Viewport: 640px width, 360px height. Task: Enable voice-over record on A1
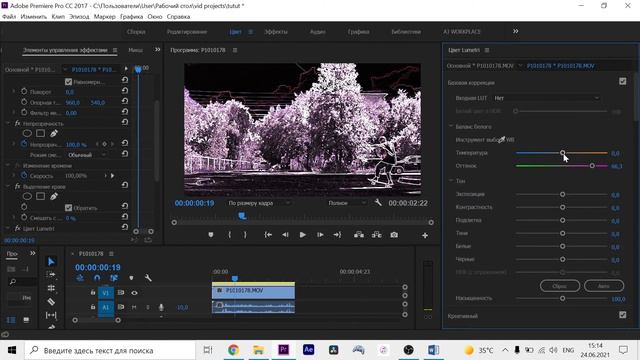click(161, 307)
